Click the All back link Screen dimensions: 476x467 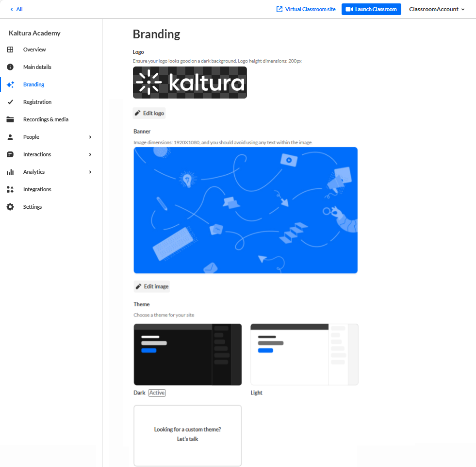click(x=16, y=9)
